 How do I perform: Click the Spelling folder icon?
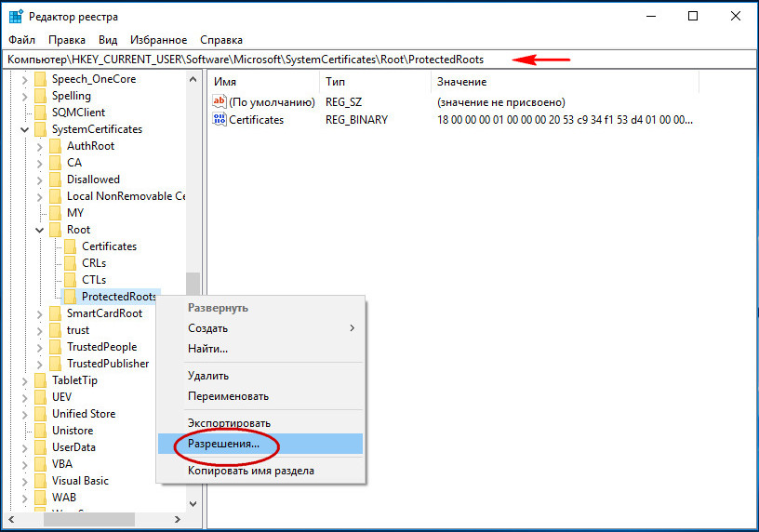click(41, 96)
